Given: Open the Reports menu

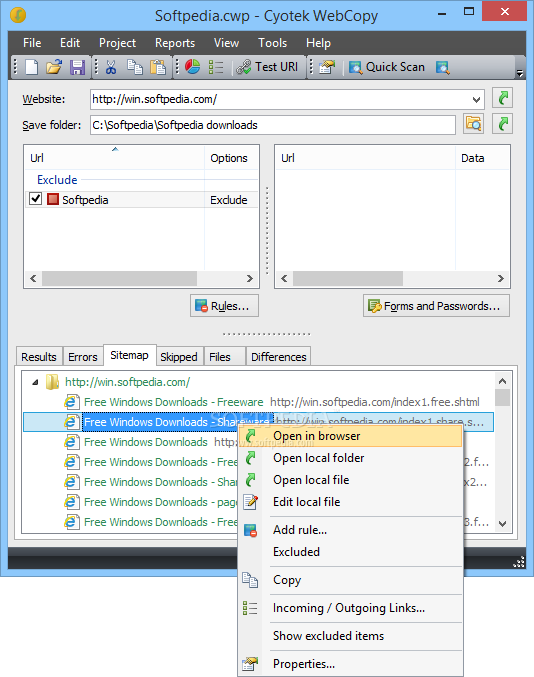Looking at the screenshot, I should click(175, 43).
